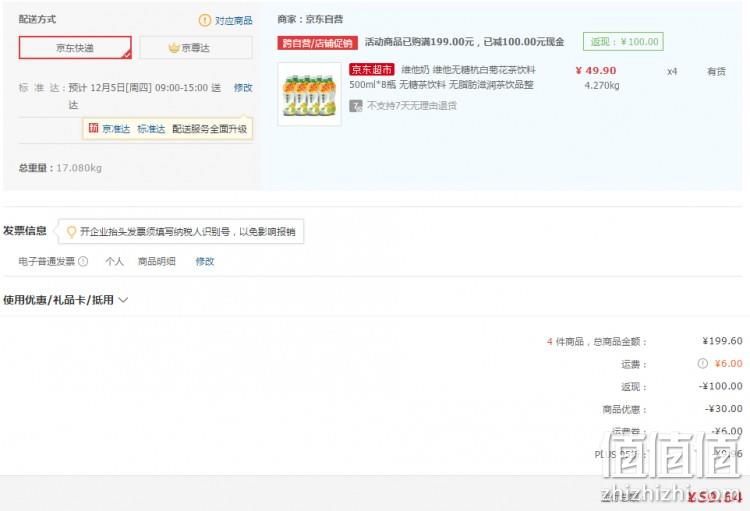
Task: Click the lightbulb tip icon in invoice notice
Action: pyautogui.click(x=71, y=232)
